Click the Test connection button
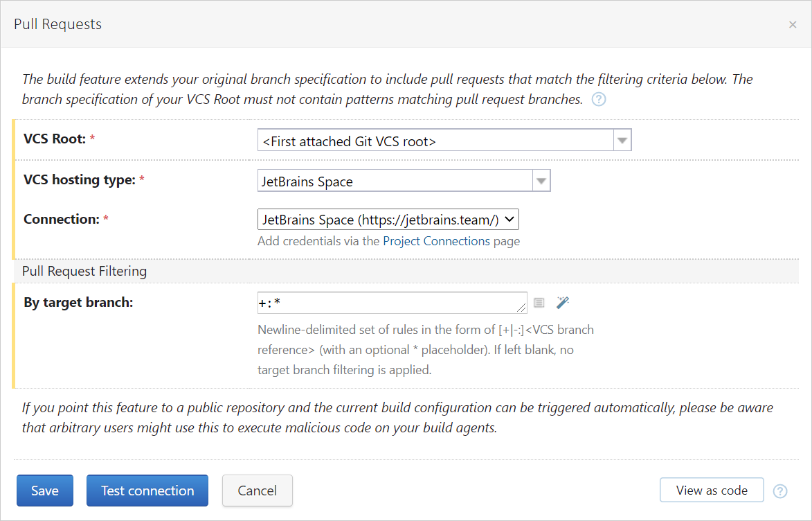This screenshot has height=521, width=812. click(147, 491)
